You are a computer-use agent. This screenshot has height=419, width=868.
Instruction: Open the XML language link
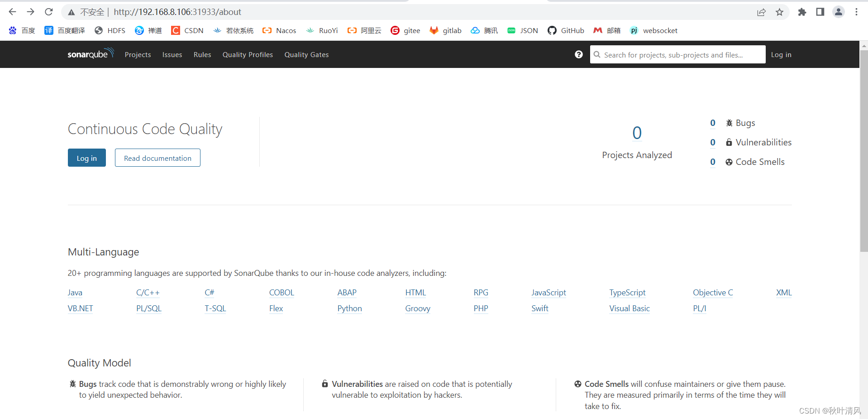[784, 293]
